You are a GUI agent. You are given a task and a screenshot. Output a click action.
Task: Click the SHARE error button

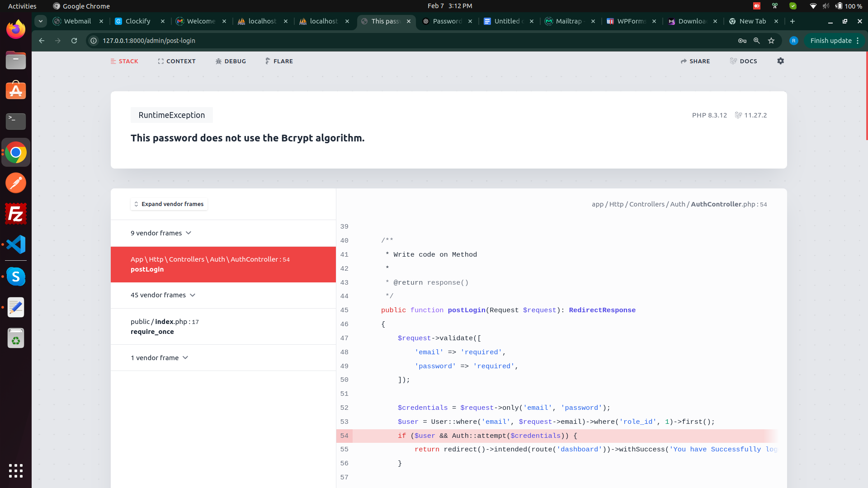(x=695, y=61)
